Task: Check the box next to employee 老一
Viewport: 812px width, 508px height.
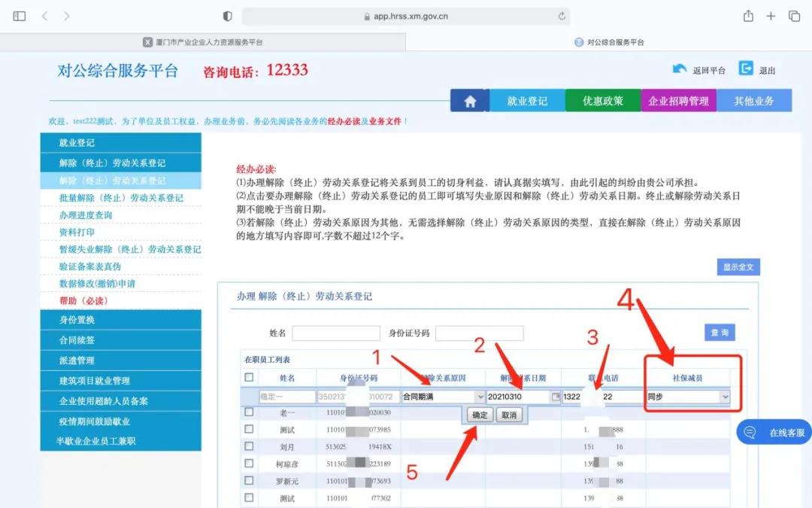Action: [x=249, y=412]
